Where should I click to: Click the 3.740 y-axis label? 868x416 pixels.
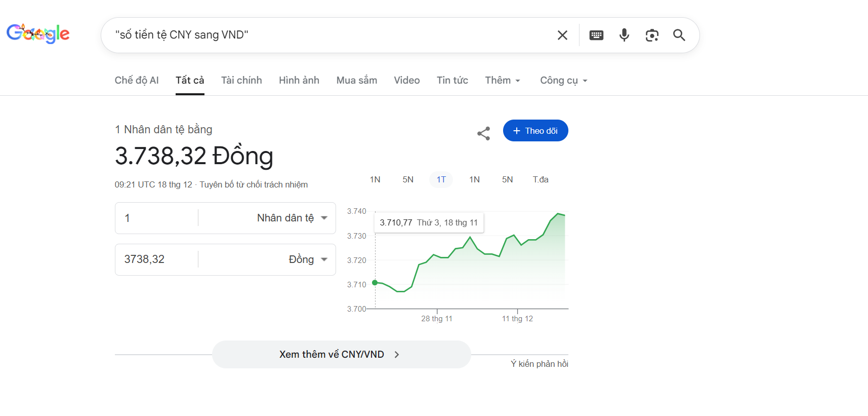click(357, 211)
